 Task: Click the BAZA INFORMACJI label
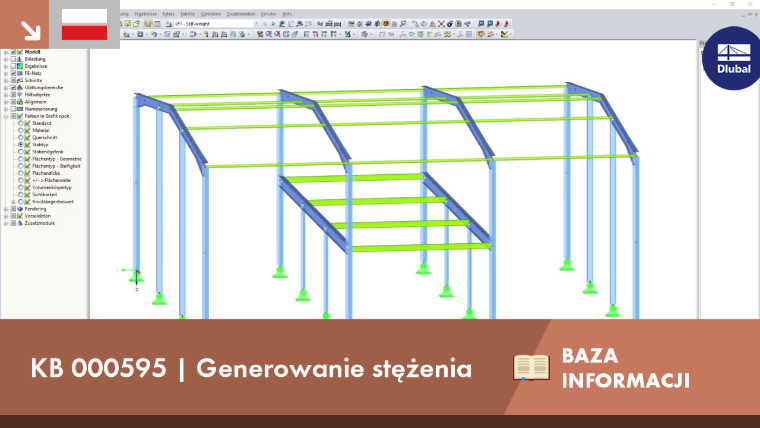625,368
